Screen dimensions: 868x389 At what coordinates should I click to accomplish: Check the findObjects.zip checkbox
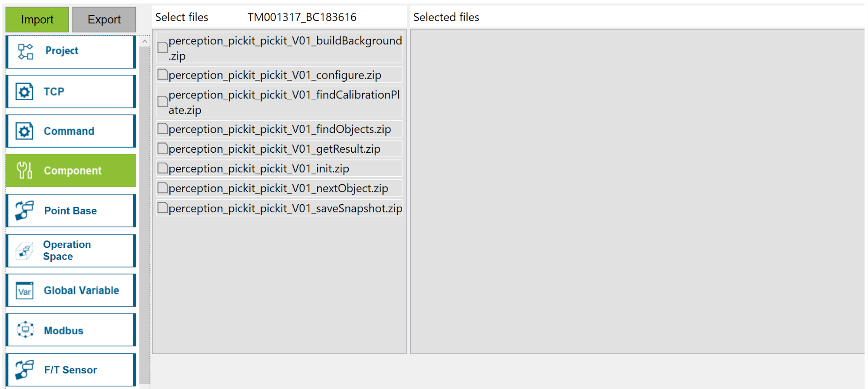tap(162, 129)
